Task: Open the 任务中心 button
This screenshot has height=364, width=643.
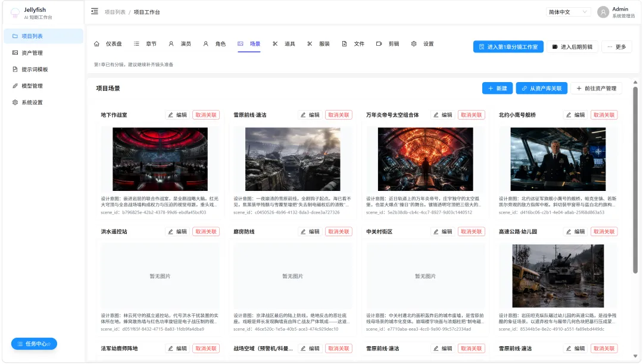Action: pyautogui.click(x=34, y=344)
